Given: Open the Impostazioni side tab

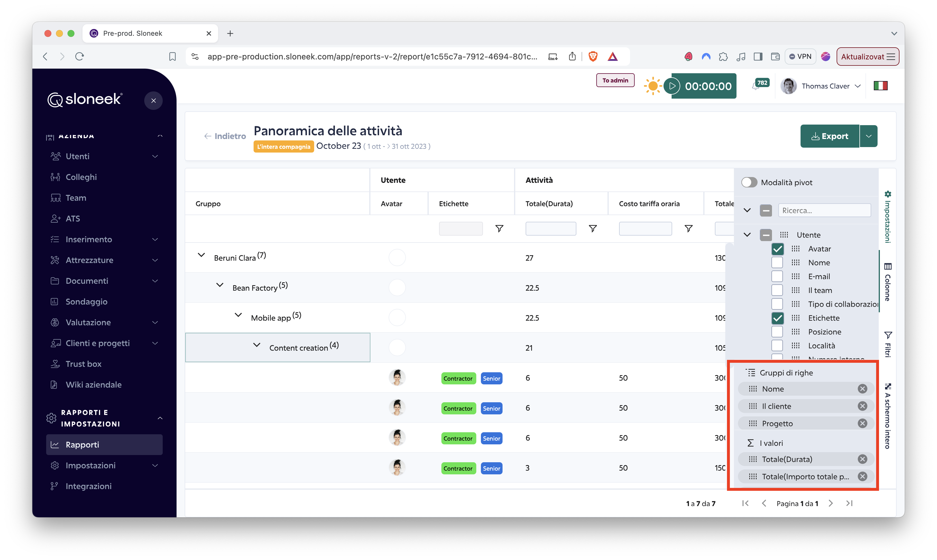Looking at the screenshot, I should point(888,217).
